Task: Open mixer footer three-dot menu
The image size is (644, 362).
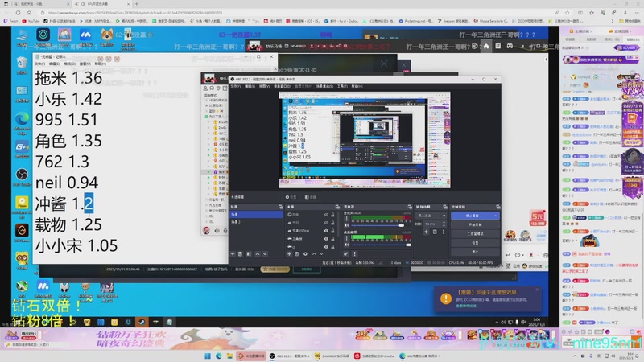Action: coord(354,254)
